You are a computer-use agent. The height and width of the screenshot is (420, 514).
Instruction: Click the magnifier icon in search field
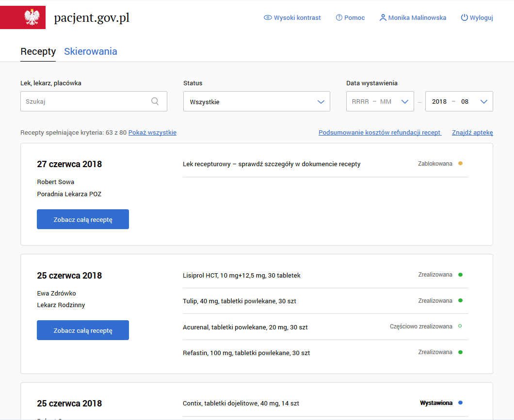155,101
